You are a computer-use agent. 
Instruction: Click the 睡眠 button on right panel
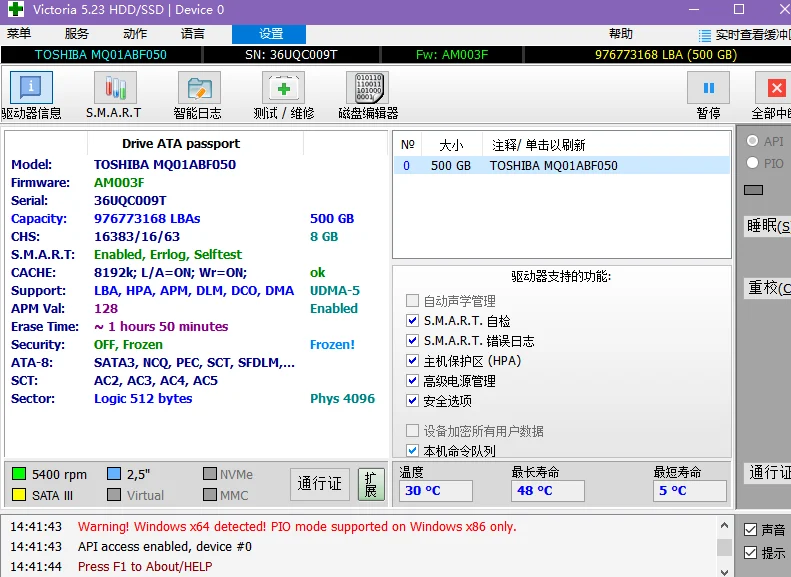coord(768,225)
